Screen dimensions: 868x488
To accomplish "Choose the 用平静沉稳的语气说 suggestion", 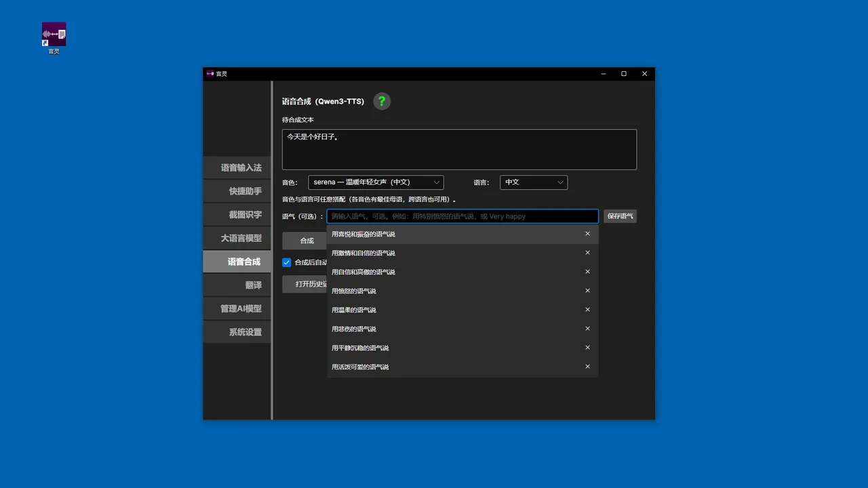I will tap(462, 348).
